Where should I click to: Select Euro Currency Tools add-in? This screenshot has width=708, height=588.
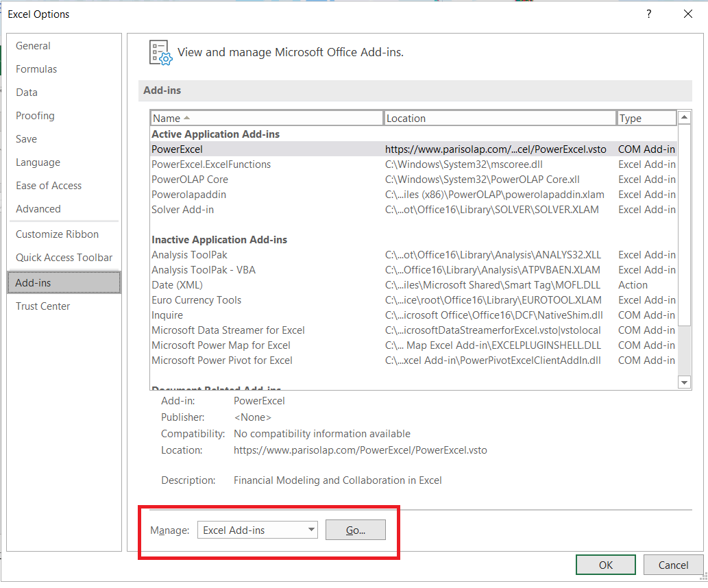pos(413,300)
